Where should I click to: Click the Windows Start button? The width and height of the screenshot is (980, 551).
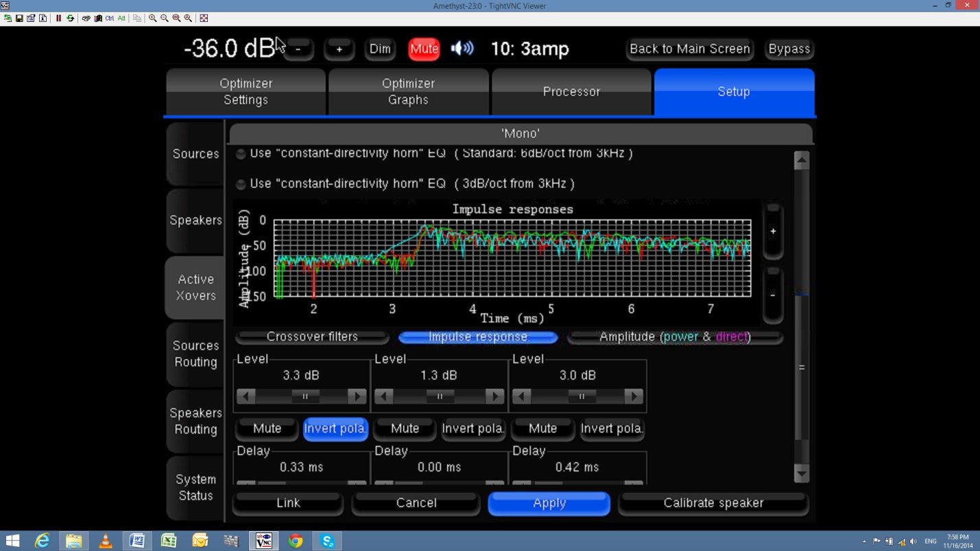click(x=12, y=541)
